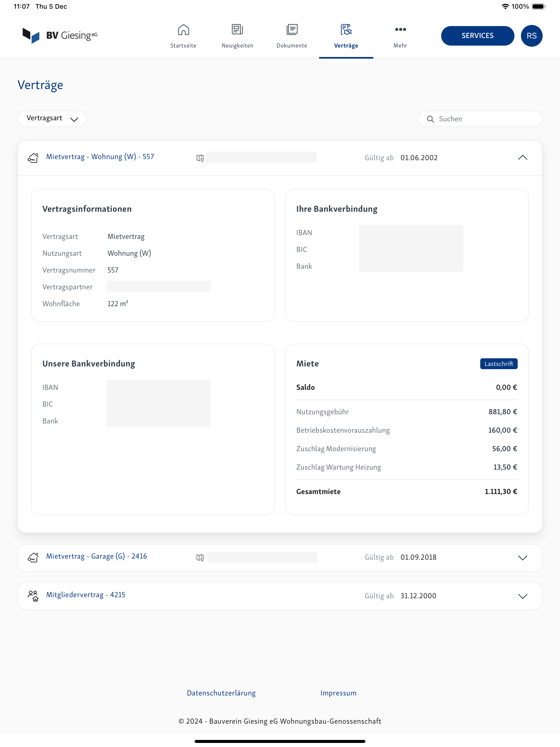The width and height of the screenshot is (560, 747).
Task: Select the Verträge contracts icon
Action: [346, 30]
